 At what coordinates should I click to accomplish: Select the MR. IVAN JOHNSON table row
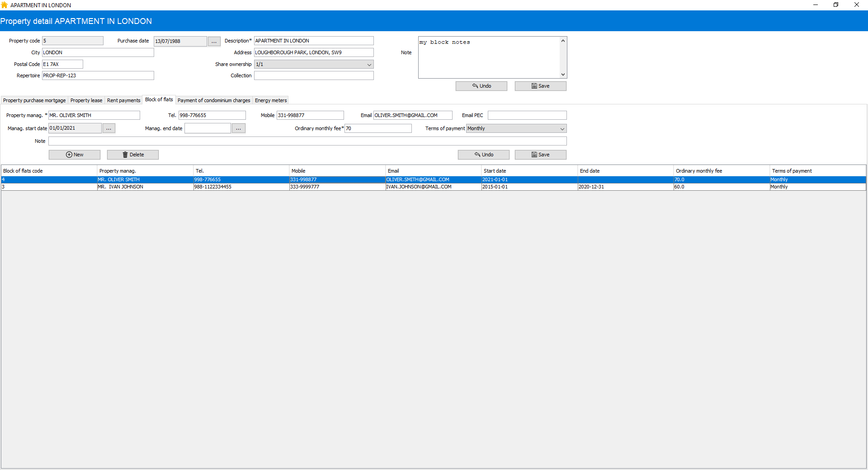(x=120, y=187)
